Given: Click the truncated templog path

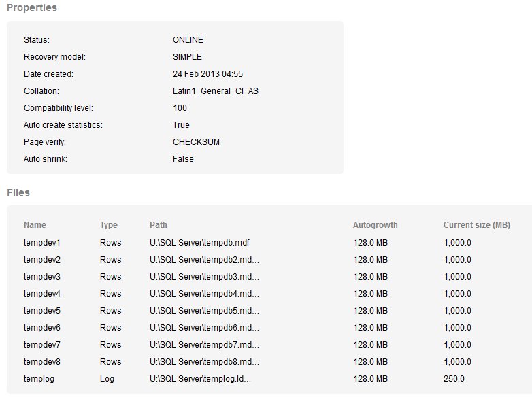Looking at the screenshot, I should [200, 379].
